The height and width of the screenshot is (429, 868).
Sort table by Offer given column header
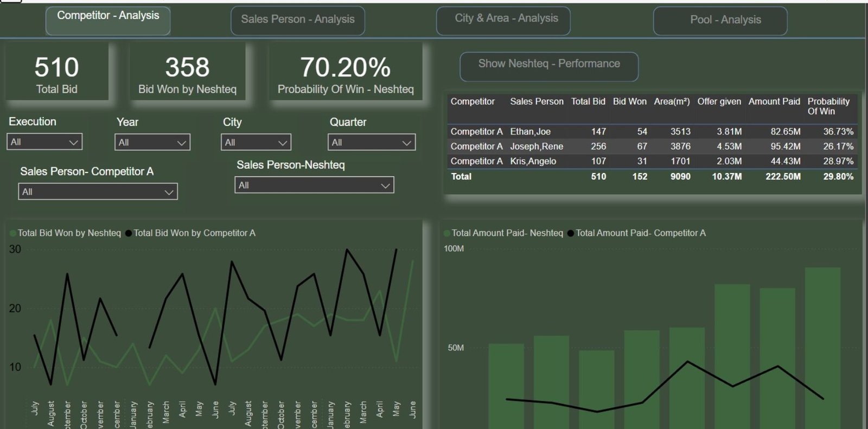[x=719, y=101]
